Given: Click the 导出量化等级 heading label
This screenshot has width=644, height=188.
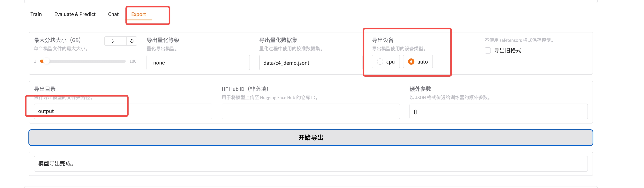Looking at the screenshot, I should coord(163,40).
